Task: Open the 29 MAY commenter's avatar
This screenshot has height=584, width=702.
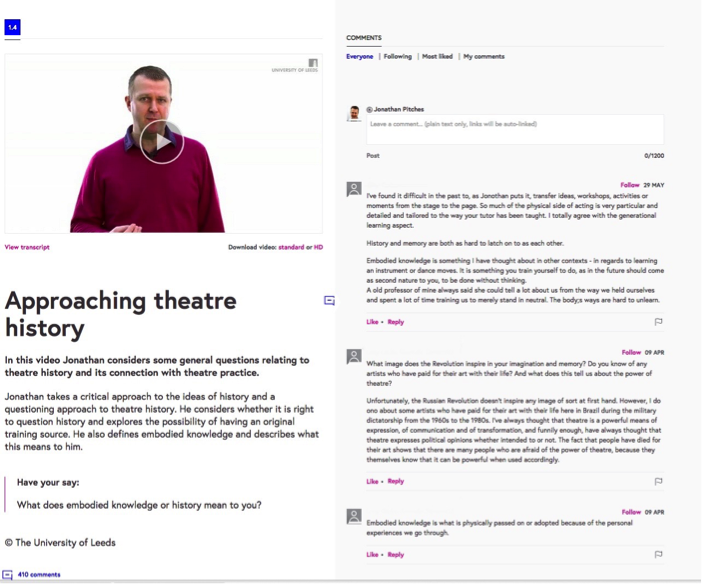Action: pyautogui.click(x=354, y=189)
